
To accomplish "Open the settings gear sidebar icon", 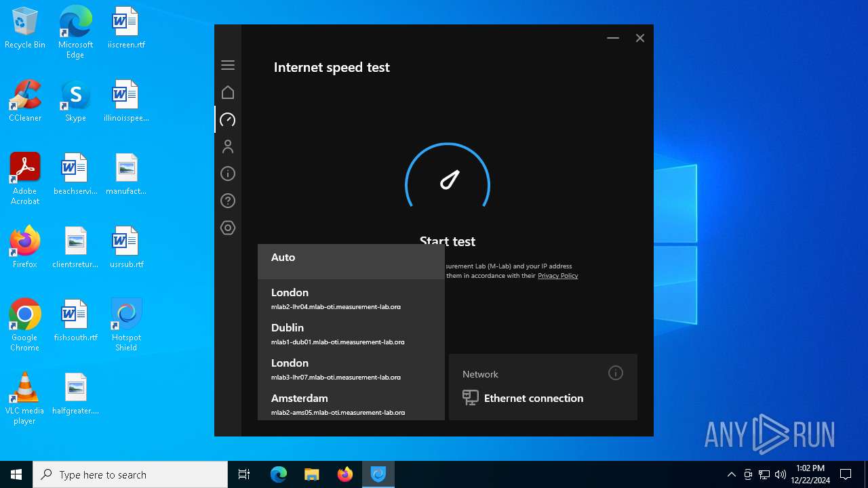I will [228, 228].
